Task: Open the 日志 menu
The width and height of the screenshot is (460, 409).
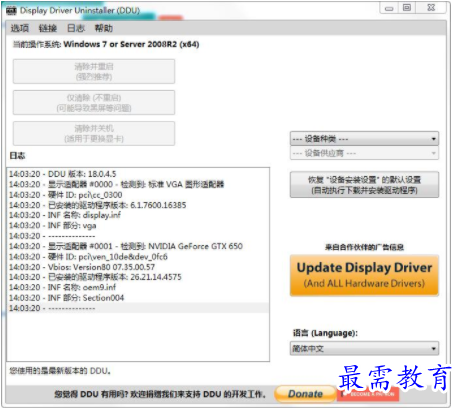Action: 76,28
